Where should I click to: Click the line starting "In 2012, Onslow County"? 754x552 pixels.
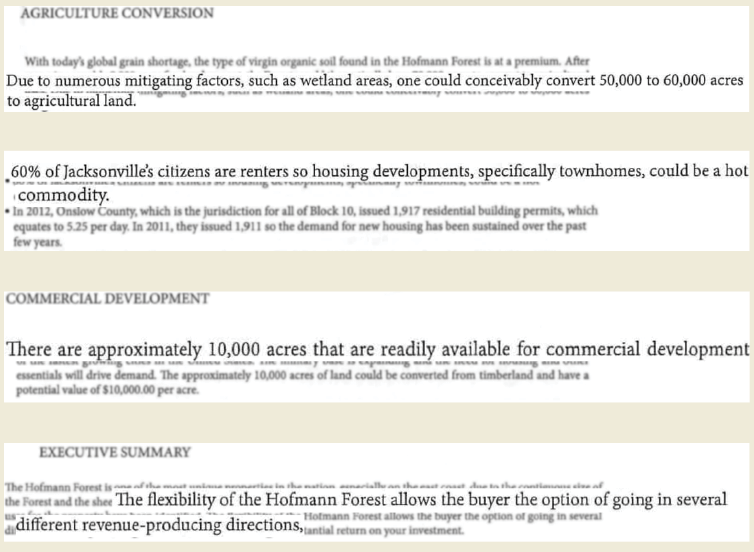(x=305, y=211)
